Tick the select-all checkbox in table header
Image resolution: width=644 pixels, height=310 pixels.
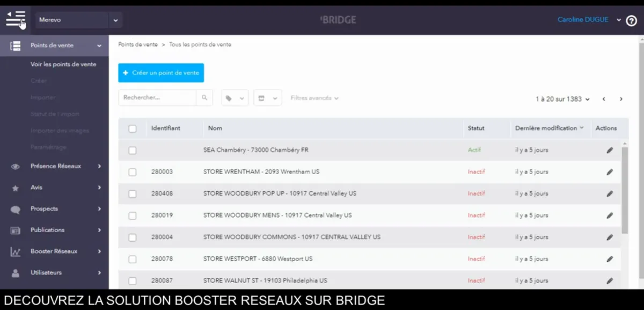[x=133, y=128]
